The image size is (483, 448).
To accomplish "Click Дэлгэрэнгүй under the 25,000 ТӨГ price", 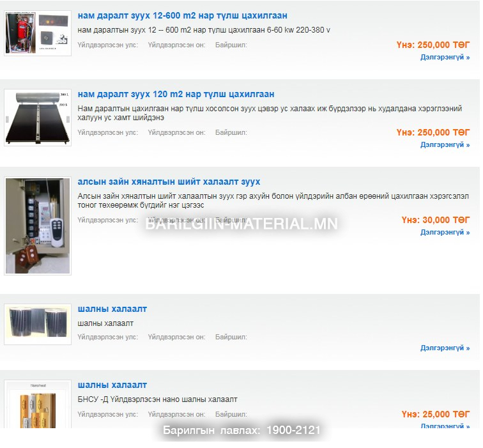I will [445, 426].
